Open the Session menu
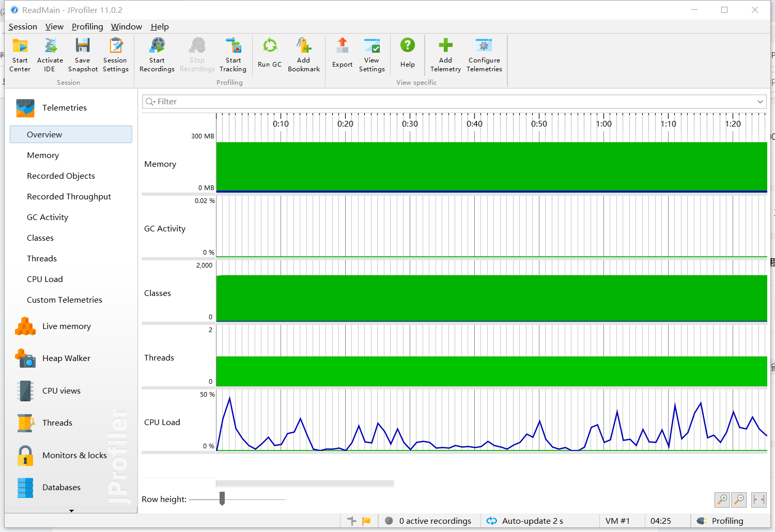 (23, 27)
